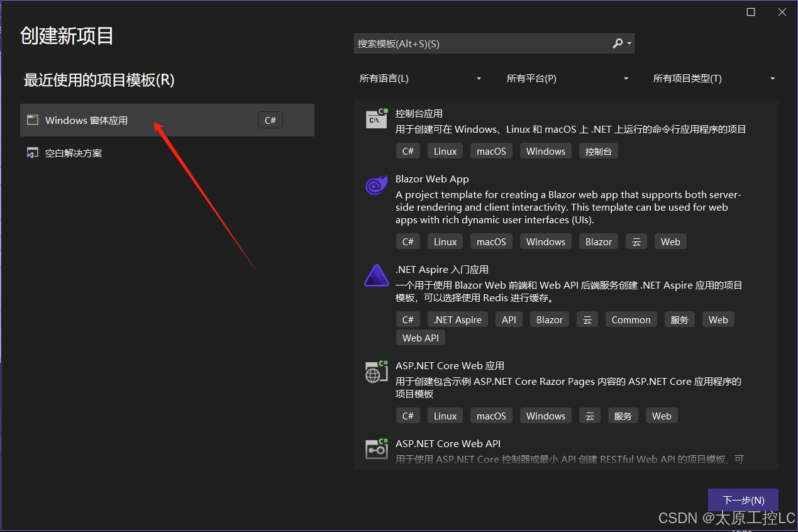The height and width of the screenshot is (532, 798).
Task: Select the Blazor Web App template title
Action: 432,179
